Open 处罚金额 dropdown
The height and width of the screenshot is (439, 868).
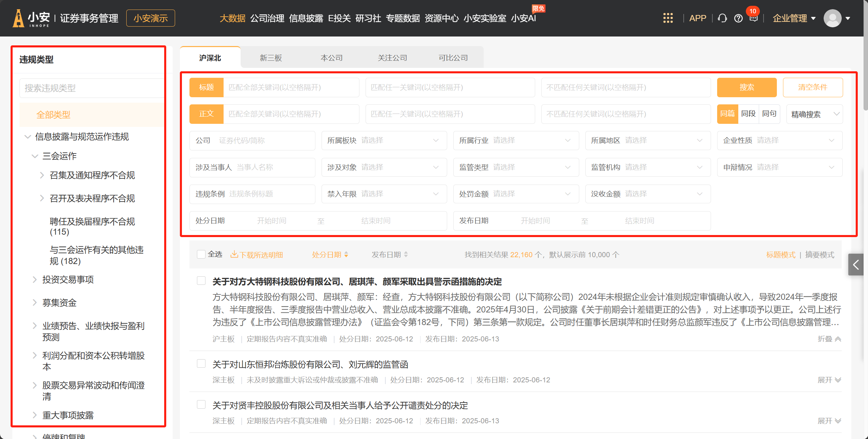point(516,194)
